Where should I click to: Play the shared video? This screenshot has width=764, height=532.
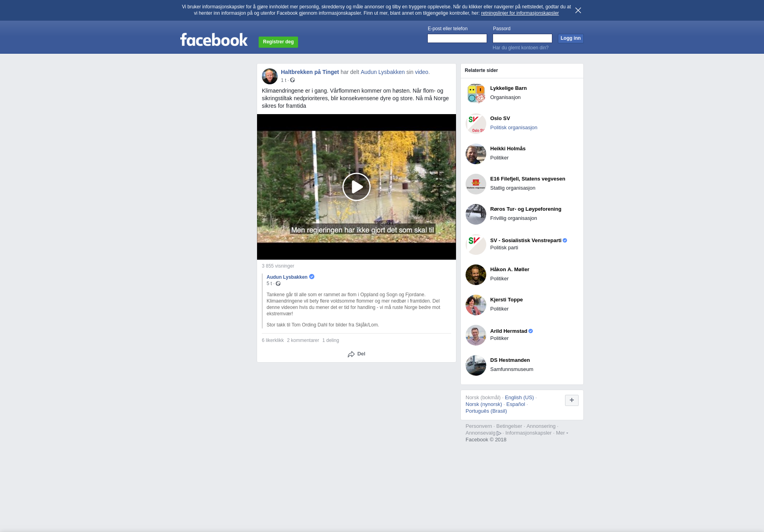[x=356, y=187]
